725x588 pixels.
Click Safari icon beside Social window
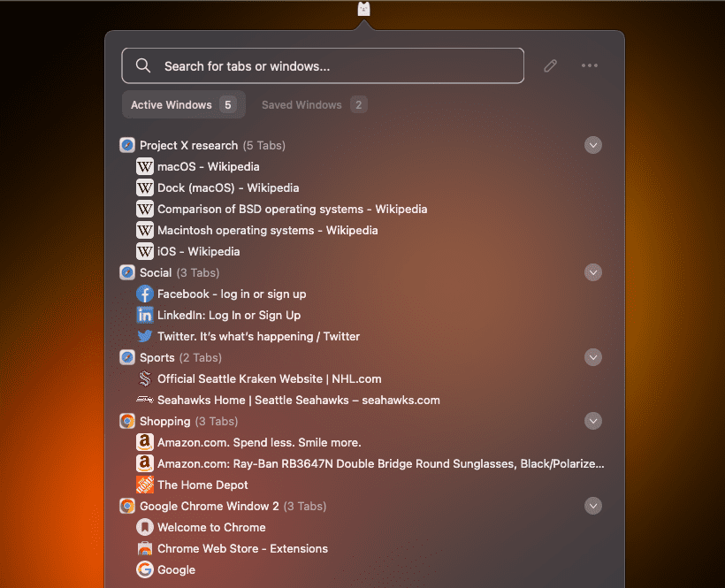point(127,272)
